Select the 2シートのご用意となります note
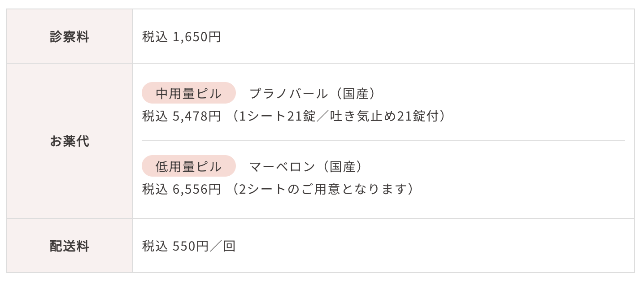Viewport: 644px width, 286px height. pyautogui.click(x=323, y=189)
